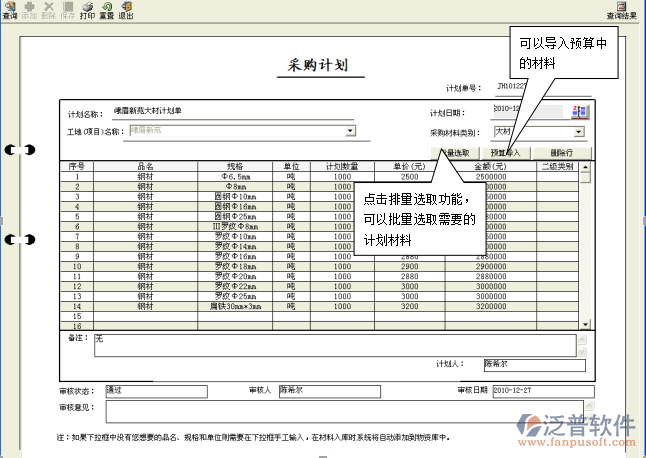The height and width of the screenshot is (458, 646).
Task: Click the 保存 (Save) toolbar icon
Action: pos(67,10)
